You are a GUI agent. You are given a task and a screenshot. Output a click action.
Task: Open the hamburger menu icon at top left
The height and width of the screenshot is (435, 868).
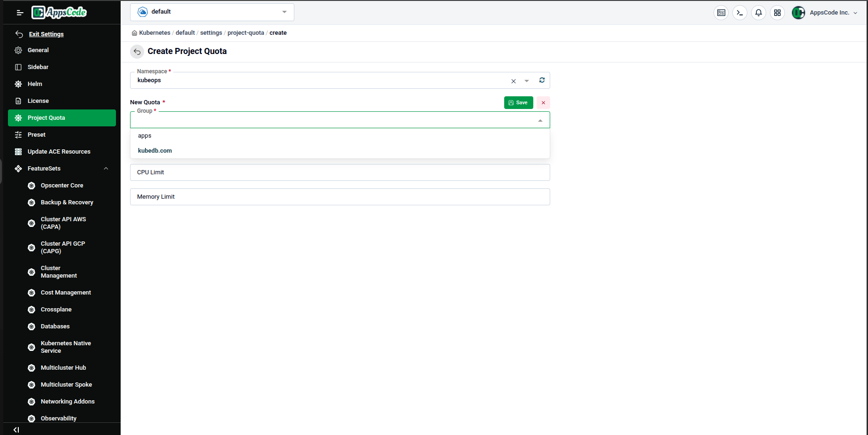tap(20, 13)
